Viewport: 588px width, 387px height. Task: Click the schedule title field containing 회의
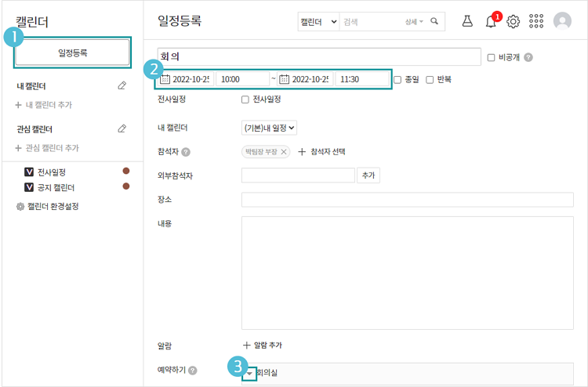point(319,57)
